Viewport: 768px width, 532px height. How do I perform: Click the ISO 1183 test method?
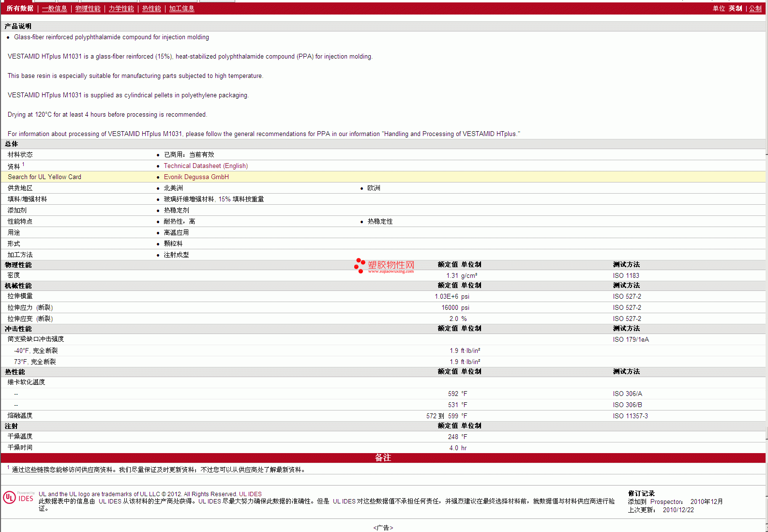tap(626, 276)
